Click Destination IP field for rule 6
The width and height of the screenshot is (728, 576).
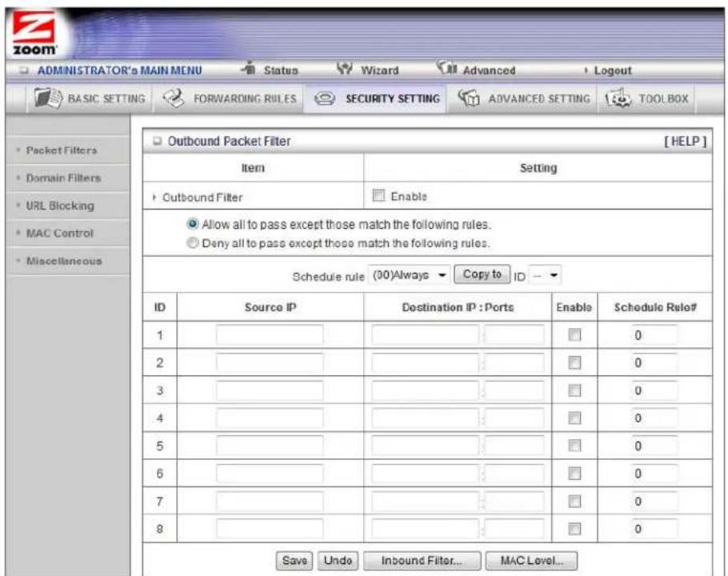click(x=425, y=474)
